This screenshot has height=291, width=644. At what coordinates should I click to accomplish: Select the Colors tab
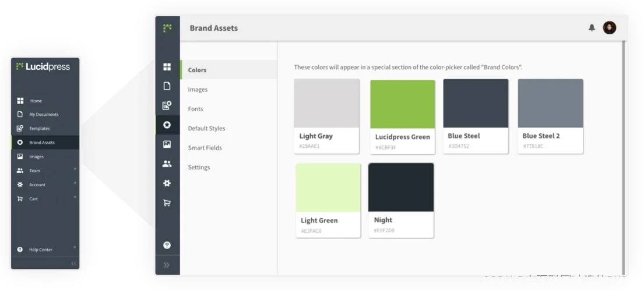(x=229, y=70)
